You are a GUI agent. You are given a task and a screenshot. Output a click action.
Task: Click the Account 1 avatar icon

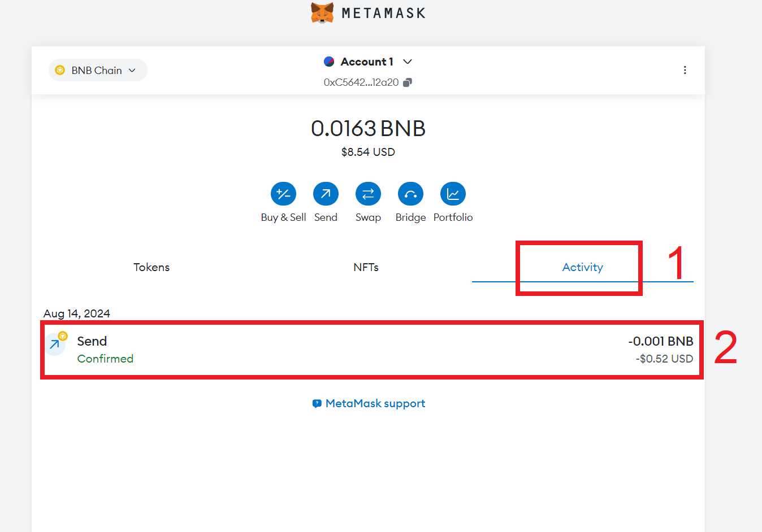[x=329, y=62]
